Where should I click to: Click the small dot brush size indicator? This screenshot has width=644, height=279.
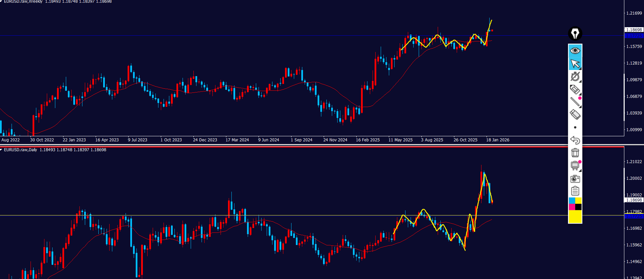(x=575, y=127)
